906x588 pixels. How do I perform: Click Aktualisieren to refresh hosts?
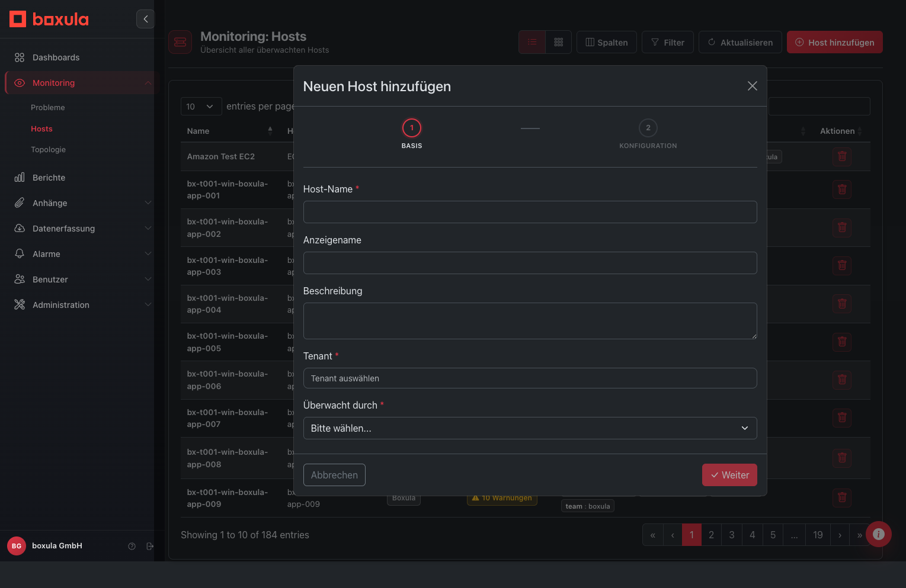741,42
